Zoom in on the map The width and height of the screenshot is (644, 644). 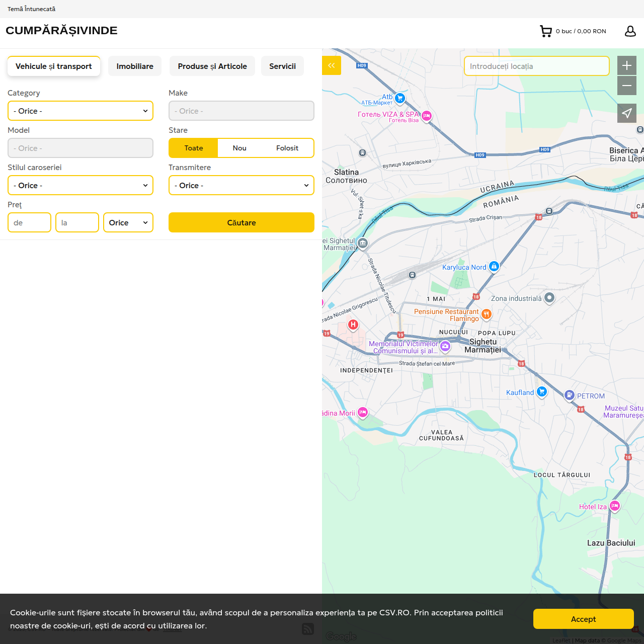[x=626, y=65]
